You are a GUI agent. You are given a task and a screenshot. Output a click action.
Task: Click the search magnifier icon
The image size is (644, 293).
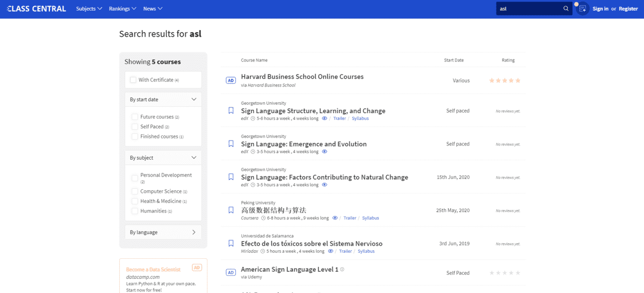coord(566,9)
